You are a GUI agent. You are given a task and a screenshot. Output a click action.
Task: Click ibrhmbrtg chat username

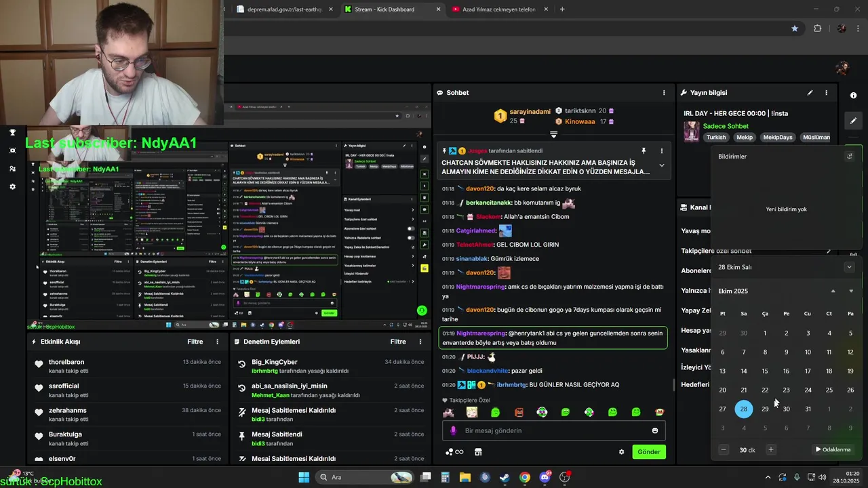512,385
